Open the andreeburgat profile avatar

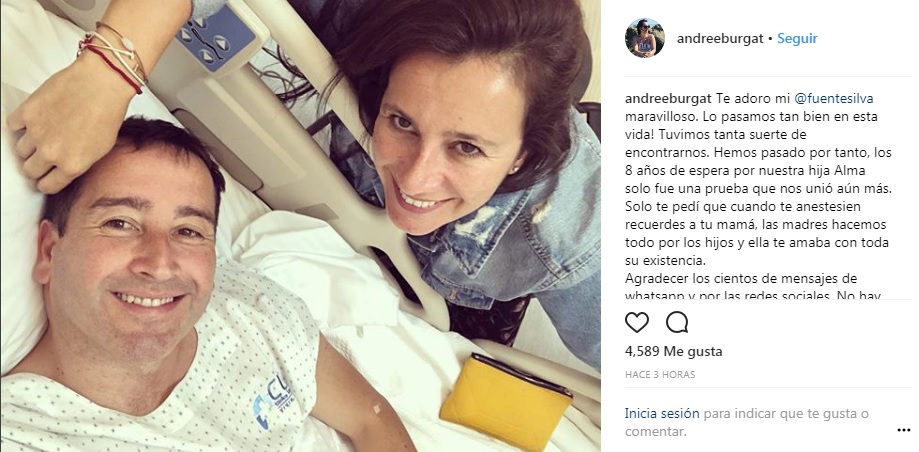645,38
